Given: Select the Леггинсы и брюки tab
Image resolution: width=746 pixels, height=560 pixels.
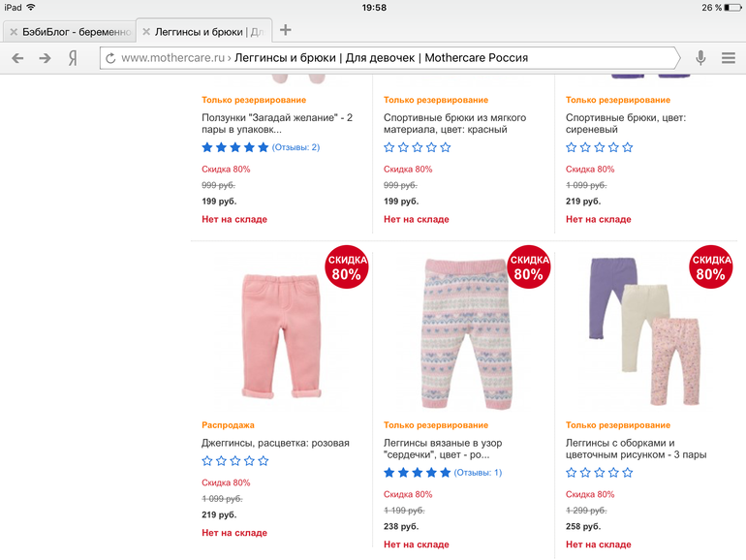Looking at the screenshot, I should tap(207, 32).
